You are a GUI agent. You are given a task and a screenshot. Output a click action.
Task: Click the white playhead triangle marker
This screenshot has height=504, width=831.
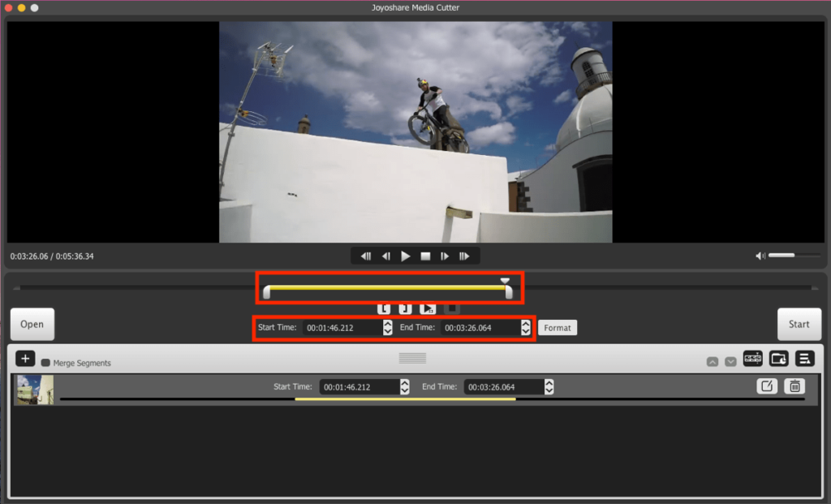click(x=505, y=281)
